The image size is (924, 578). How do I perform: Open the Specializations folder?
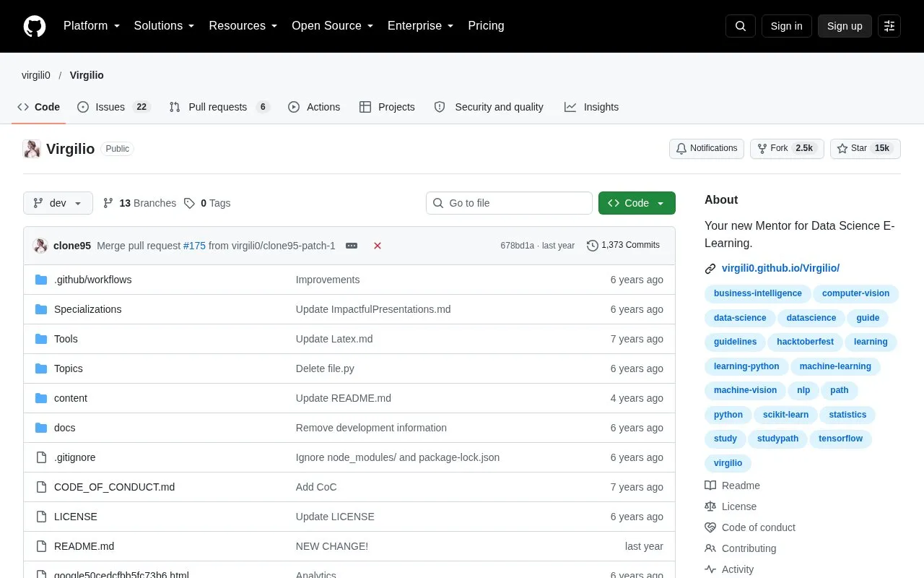pos(87,309)
